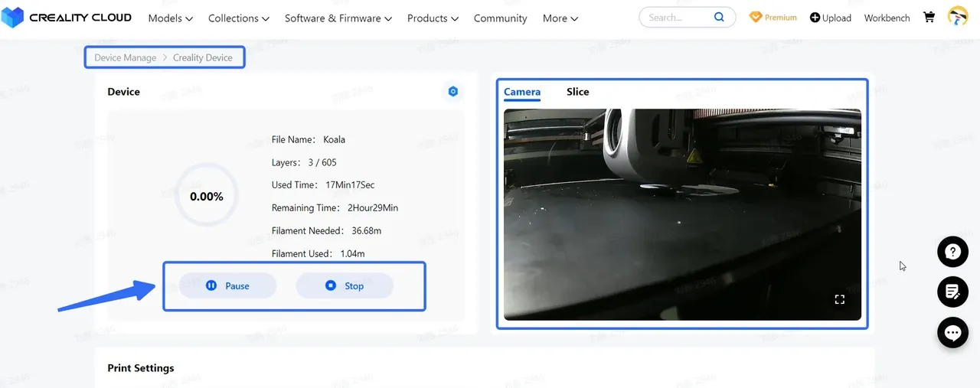Open the help question mark button
The image size is (980, 388).
pyautogui.click(x=952, y=252)
